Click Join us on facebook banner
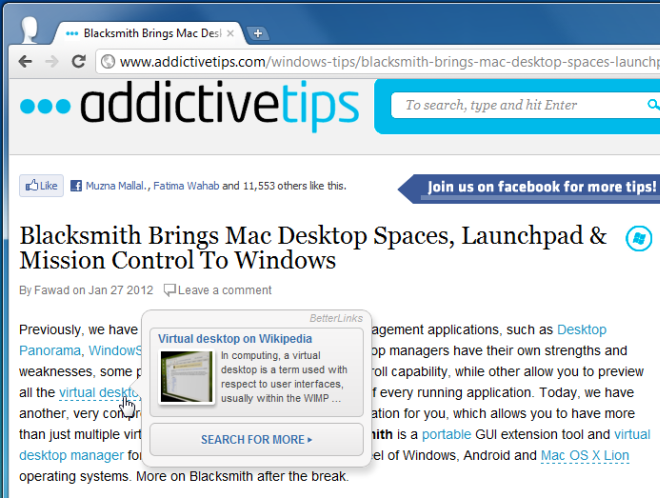This screenshot has width=660, height=498. coord(530,188)
